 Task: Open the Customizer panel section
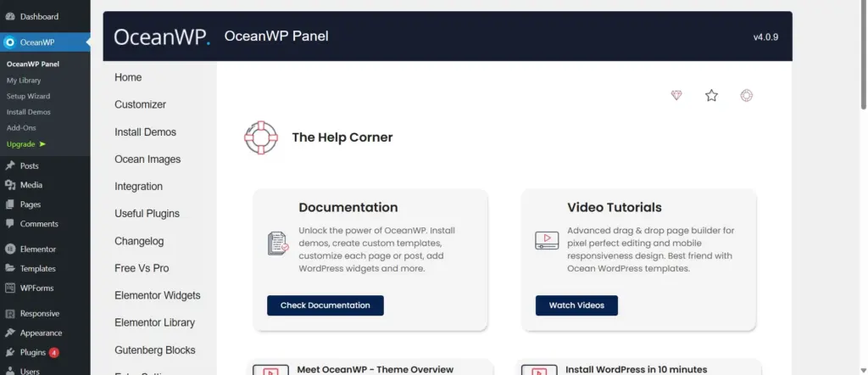[140, 104]
